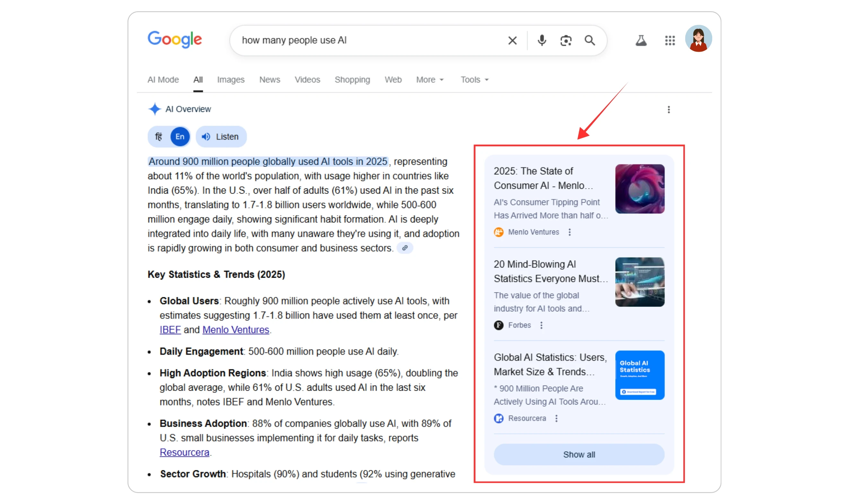This screenshot has height=504, width=849.
Task: Open the IBEF hyperlink
Action: coord(170,330)
